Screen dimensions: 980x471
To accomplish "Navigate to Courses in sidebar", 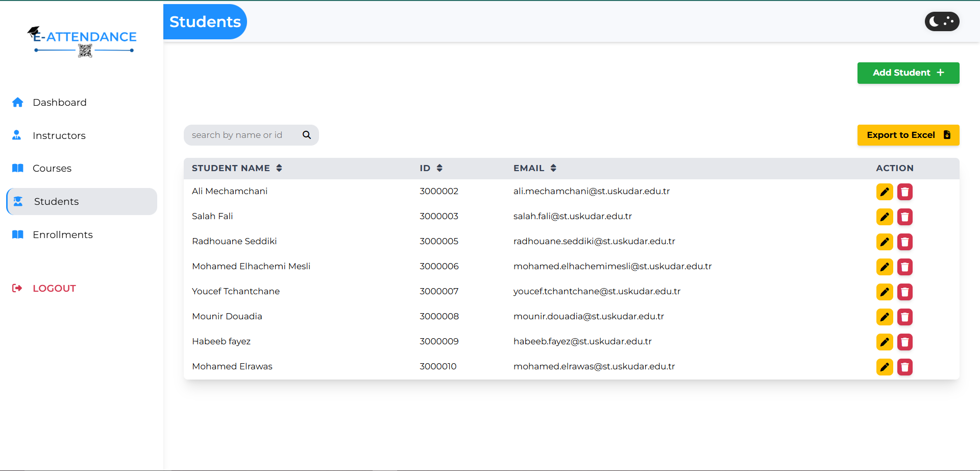I will 52,168.
